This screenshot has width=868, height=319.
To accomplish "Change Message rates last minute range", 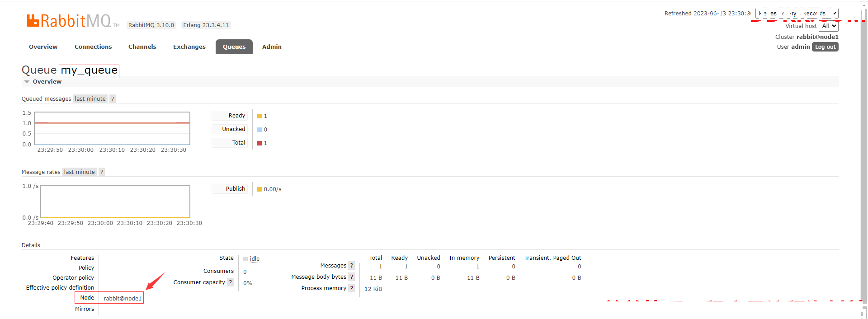I will coord(80,172).
